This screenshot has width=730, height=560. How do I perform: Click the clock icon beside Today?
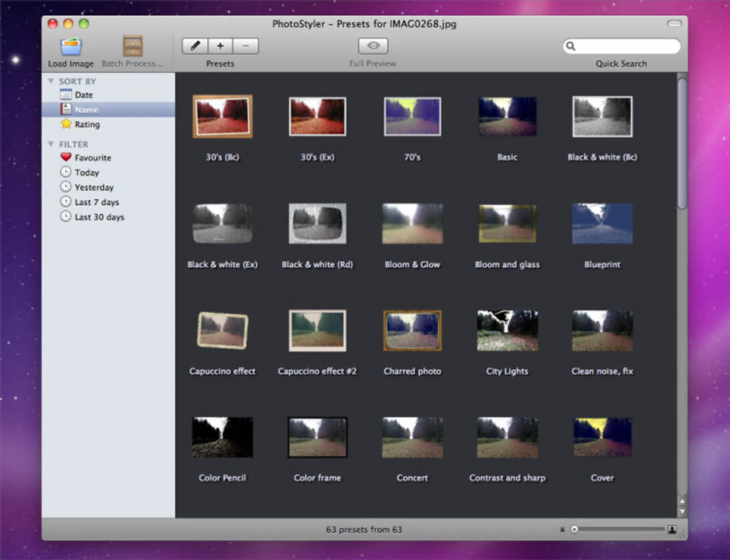66,172
